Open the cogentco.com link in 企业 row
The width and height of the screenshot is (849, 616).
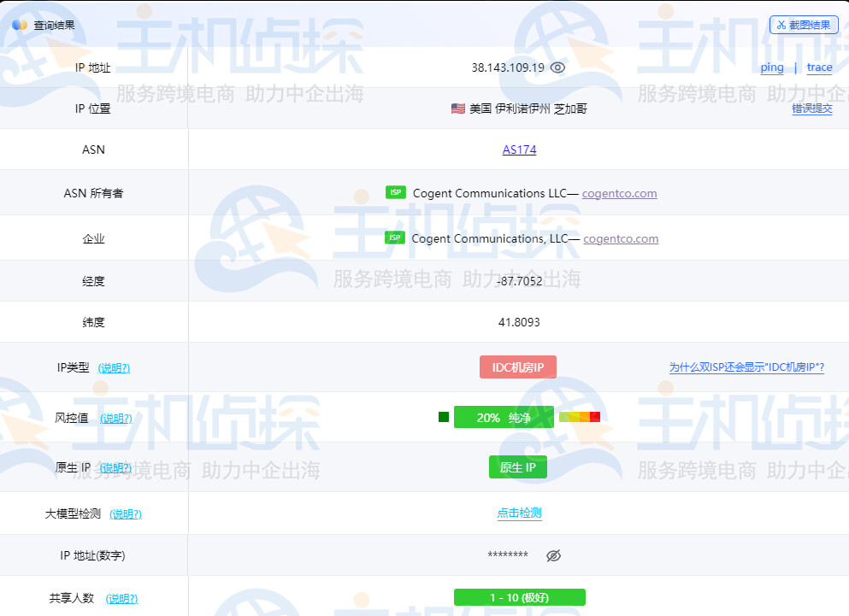tap(621, 238)
